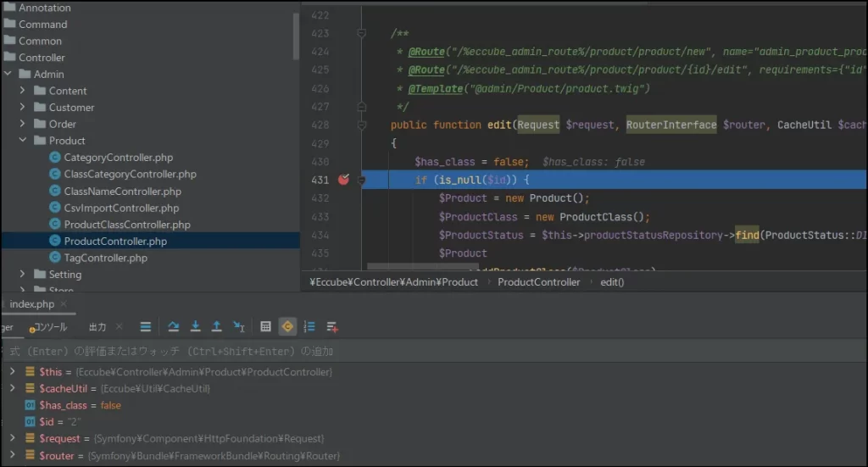Click the numbered list icon in debug toolbar
Image resolution: width=868 pixels, height=467 pixels.
pyautogui.click(x=309, y=326)
